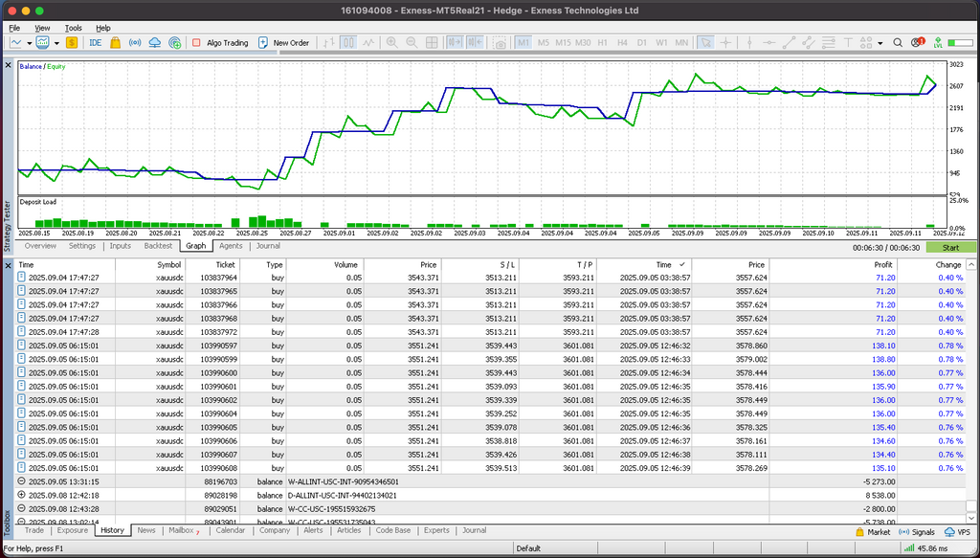Click the Market shopping bag toolbar icon
Screen dimensions: 980x558
pos(115,43)
